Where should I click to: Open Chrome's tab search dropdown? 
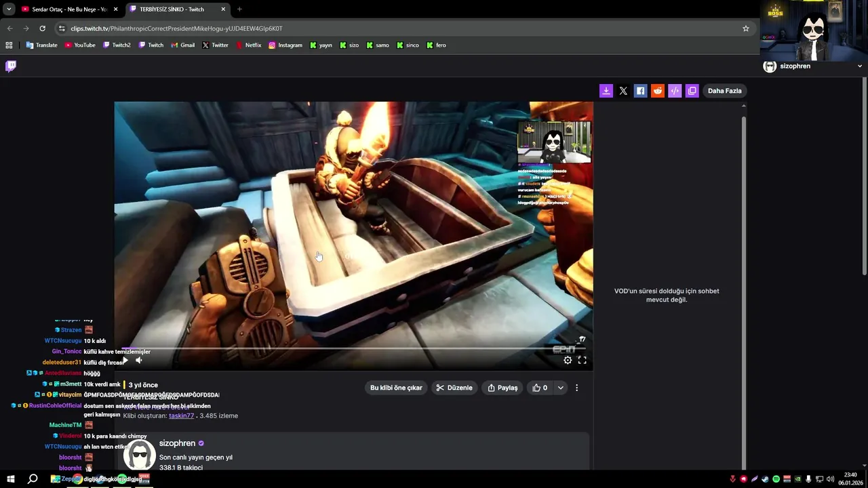click(x=9, y=9)
